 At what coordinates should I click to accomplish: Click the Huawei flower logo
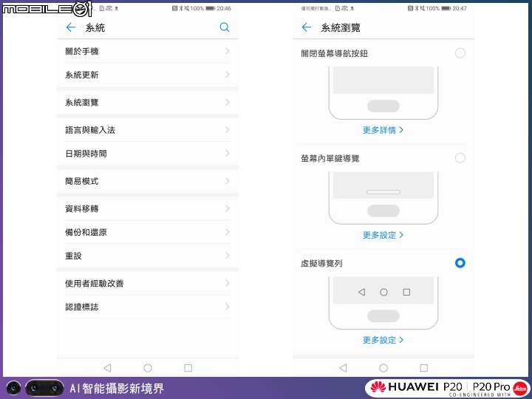(x=378, y=386)
